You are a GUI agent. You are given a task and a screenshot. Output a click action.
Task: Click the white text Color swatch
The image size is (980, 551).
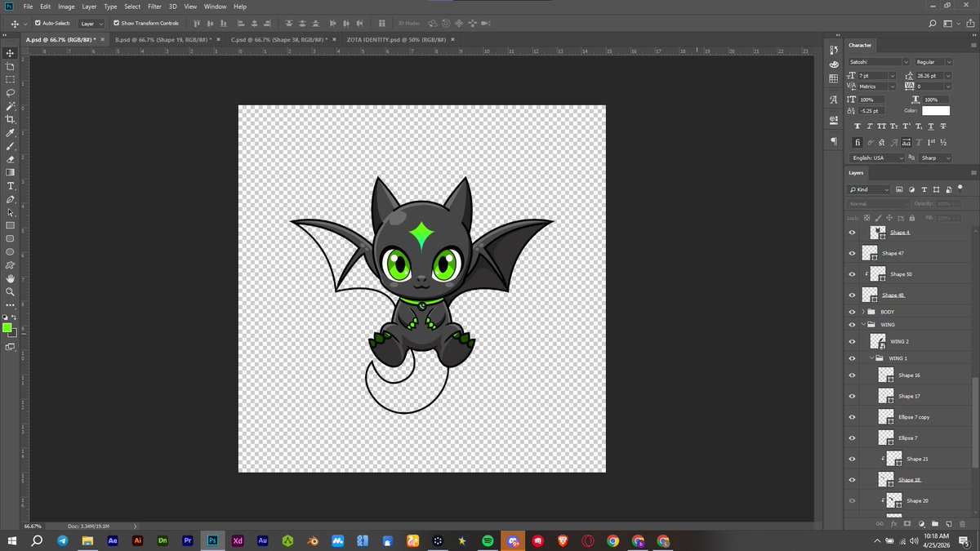tap(936, 110)
